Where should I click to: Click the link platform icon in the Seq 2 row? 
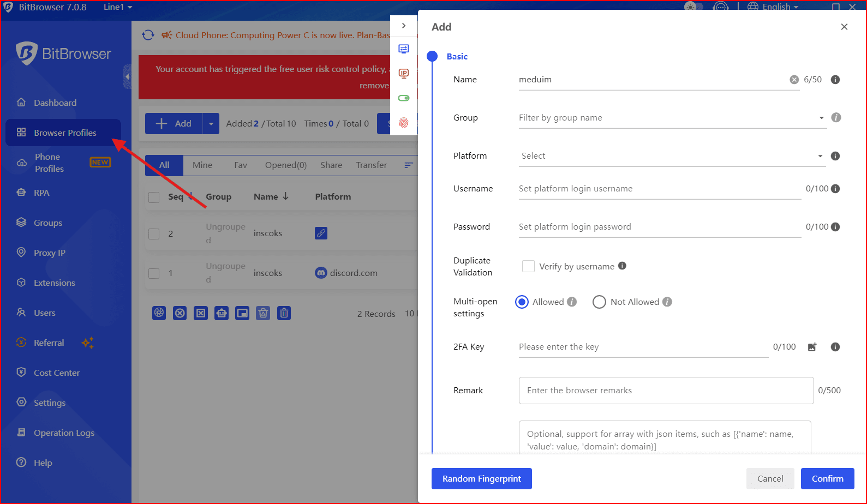pos(321,233)
